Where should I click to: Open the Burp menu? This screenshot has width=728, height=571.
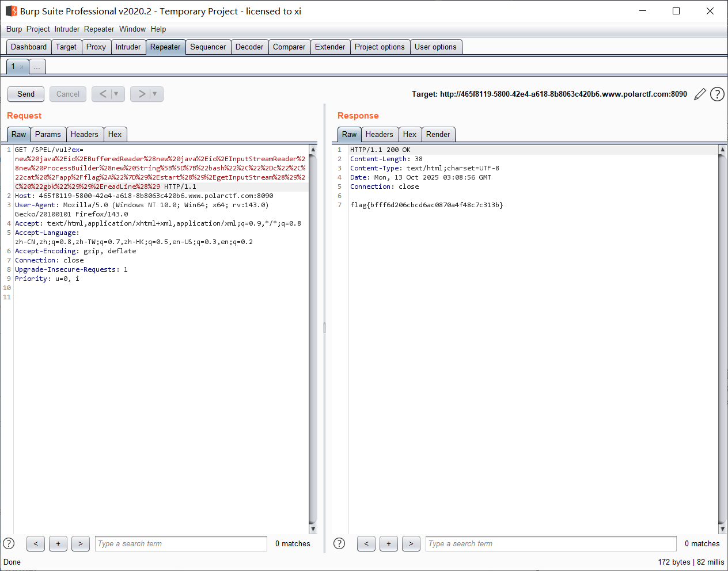pos(14,29)
